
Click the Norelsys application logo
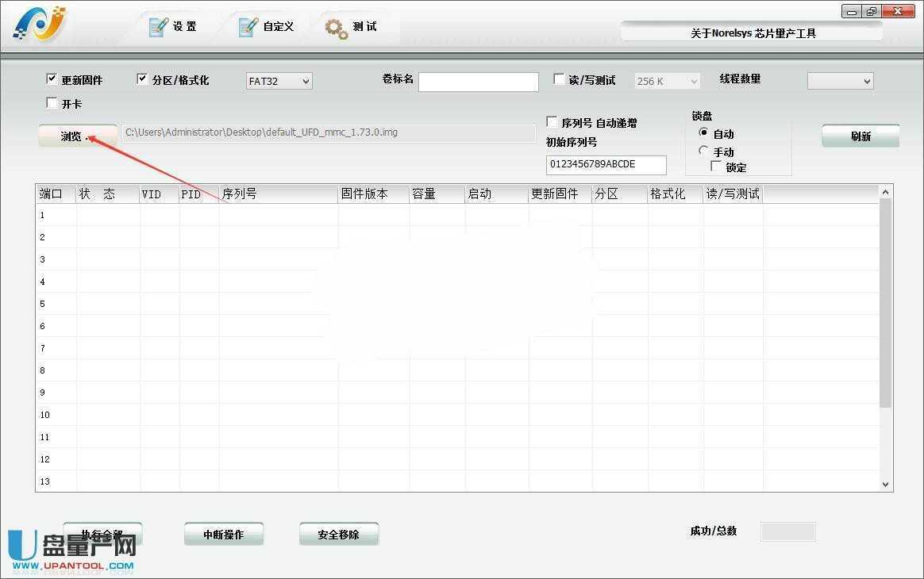coord(39,25)
